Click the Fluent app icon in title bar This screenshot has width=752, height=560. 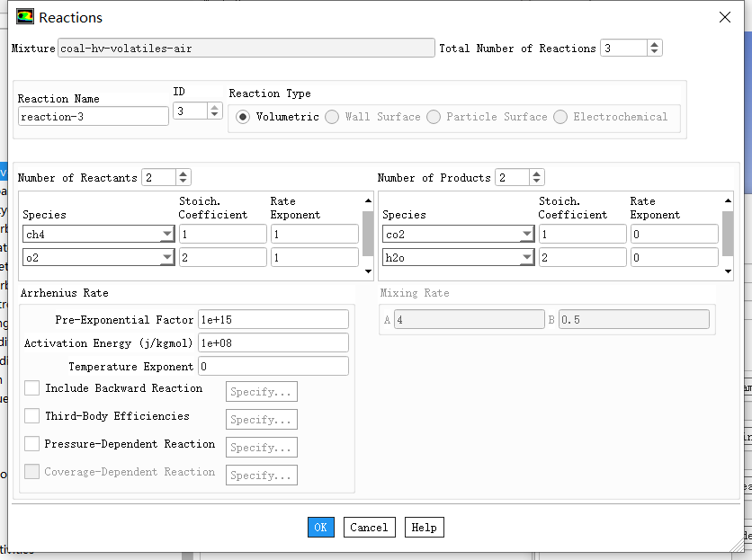pos(25,17)
